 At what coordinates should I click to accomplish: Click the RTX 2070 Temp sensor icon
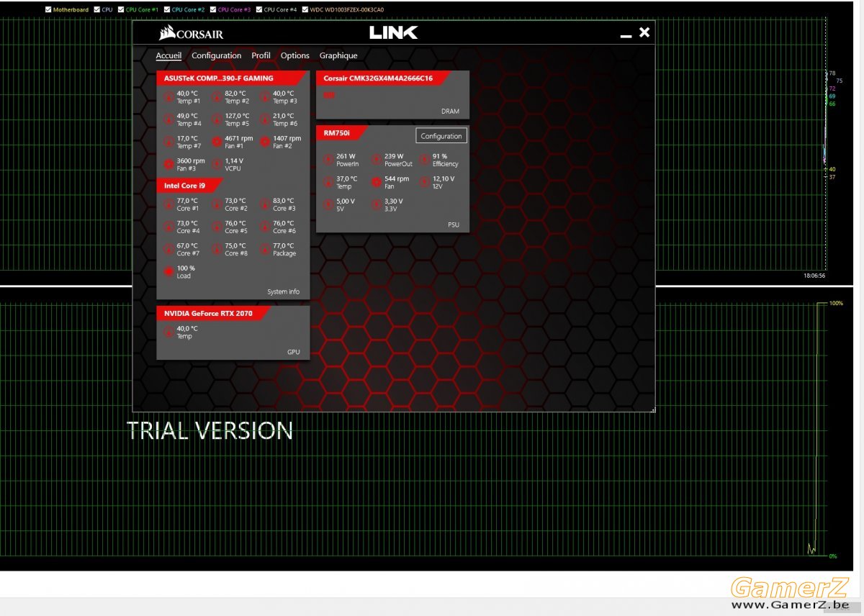(169, 332)
